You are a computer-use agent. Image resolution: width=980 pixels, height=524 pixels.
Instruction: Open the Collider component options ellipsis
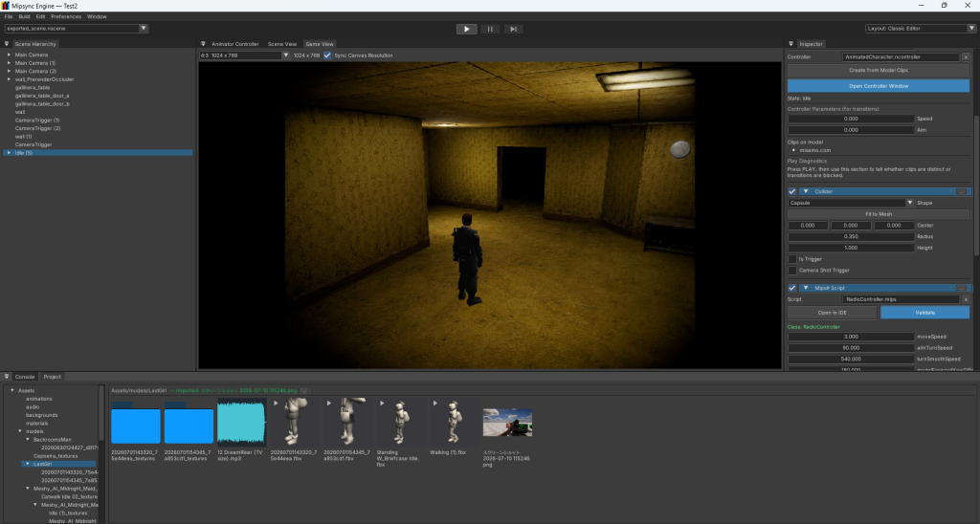pos(961,192)
